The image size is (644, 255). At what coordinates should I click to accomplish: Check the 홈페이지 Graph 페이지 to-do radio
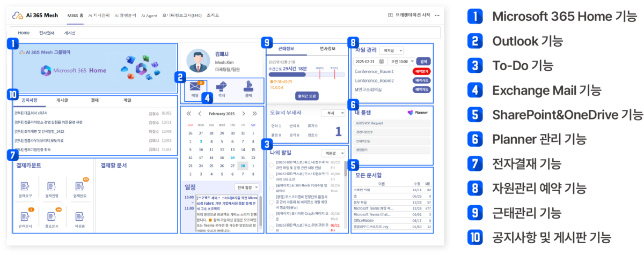[272, 215]
